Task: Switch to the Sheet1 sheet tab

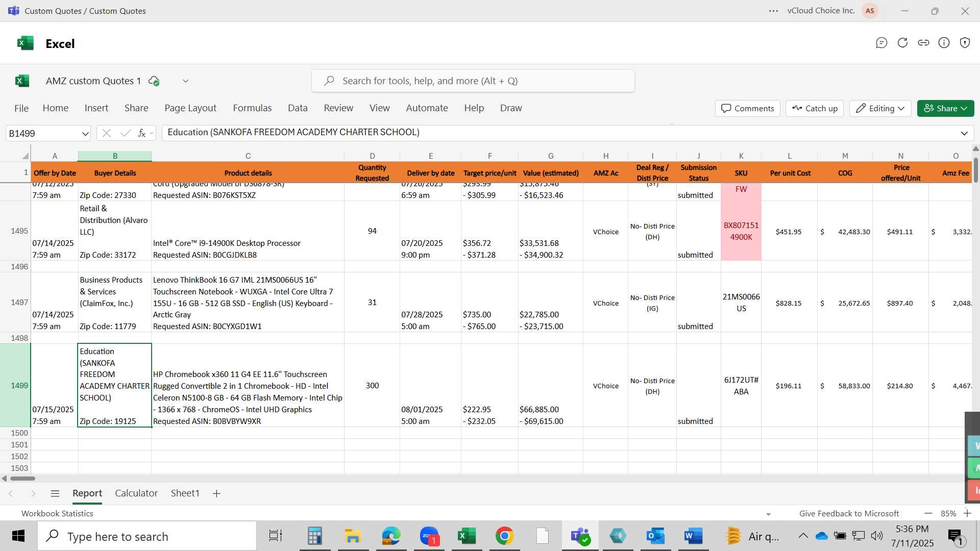Action: click(x=185, y=493)
